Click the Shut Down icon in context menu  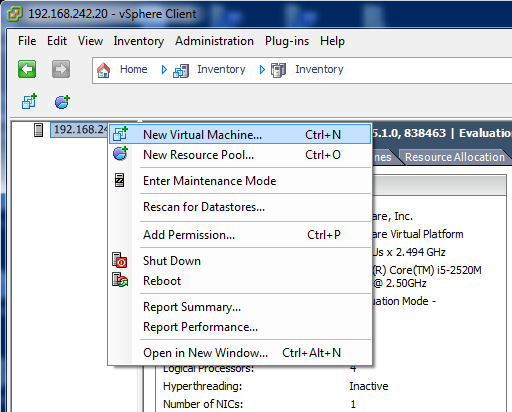(119, 260)
